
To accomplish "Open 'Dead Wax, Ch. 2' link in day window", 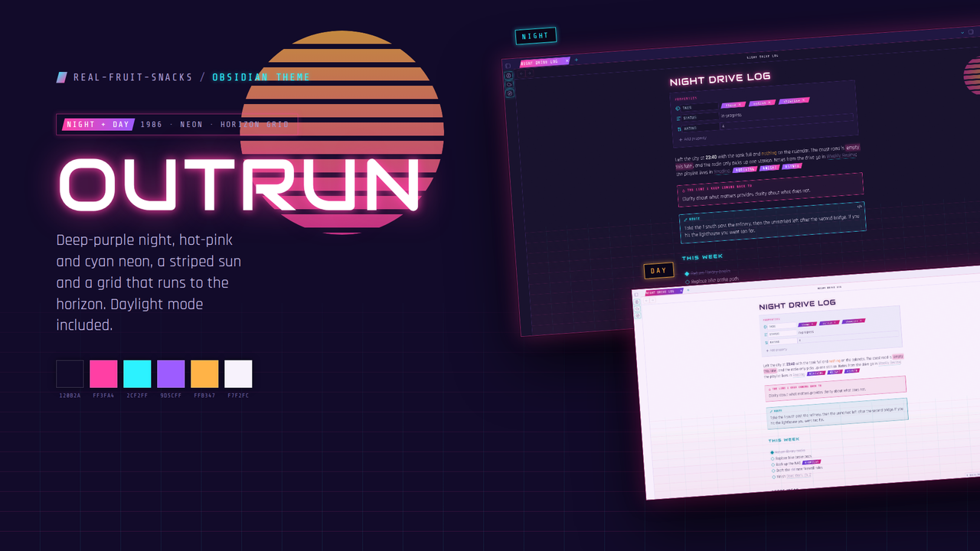I will (x=799, y=475).
